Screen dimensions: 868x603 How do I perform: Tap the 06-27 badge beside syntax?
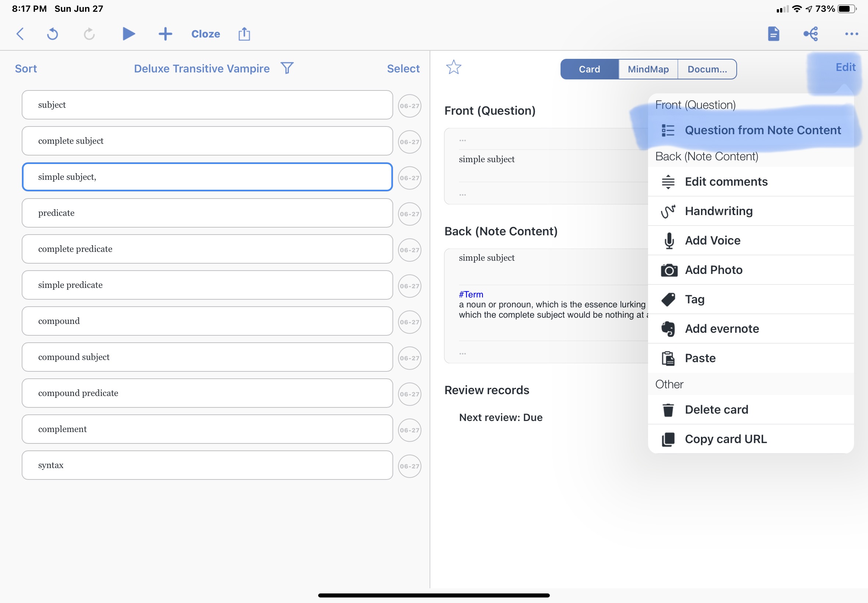tap(409, 466)
